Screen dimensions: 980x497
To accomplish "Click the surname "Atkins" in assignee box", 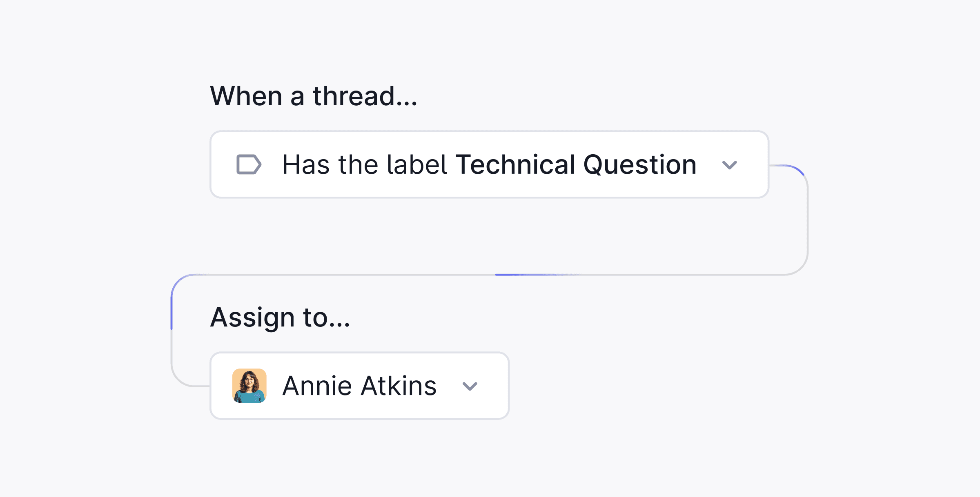I will click(399, 386).
